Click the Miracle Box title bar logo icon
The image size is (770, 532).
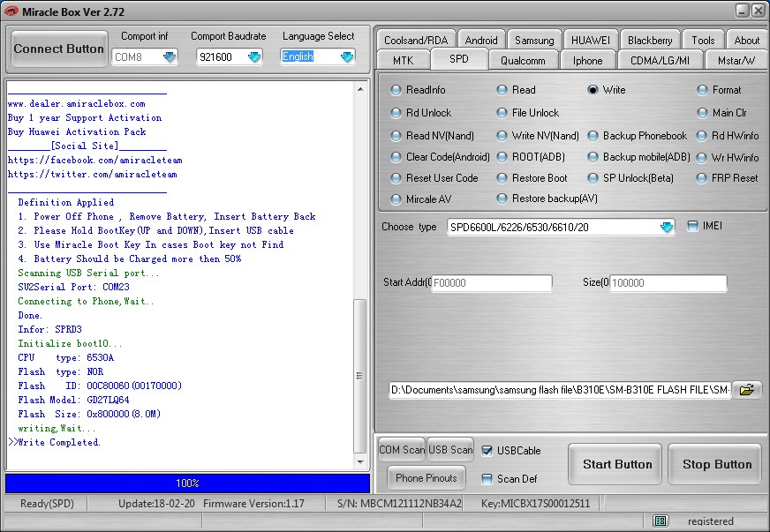(11, 11)
